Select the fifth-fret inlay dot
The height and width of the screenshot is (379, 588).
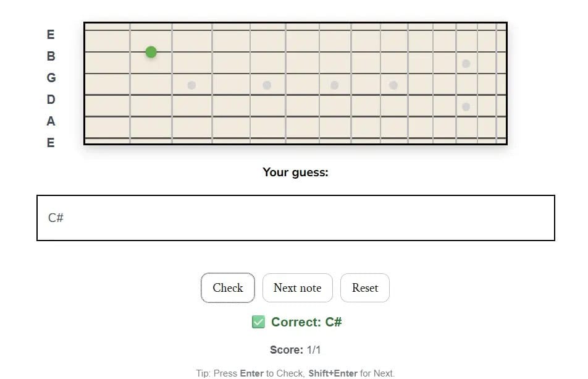coord(267,85)
